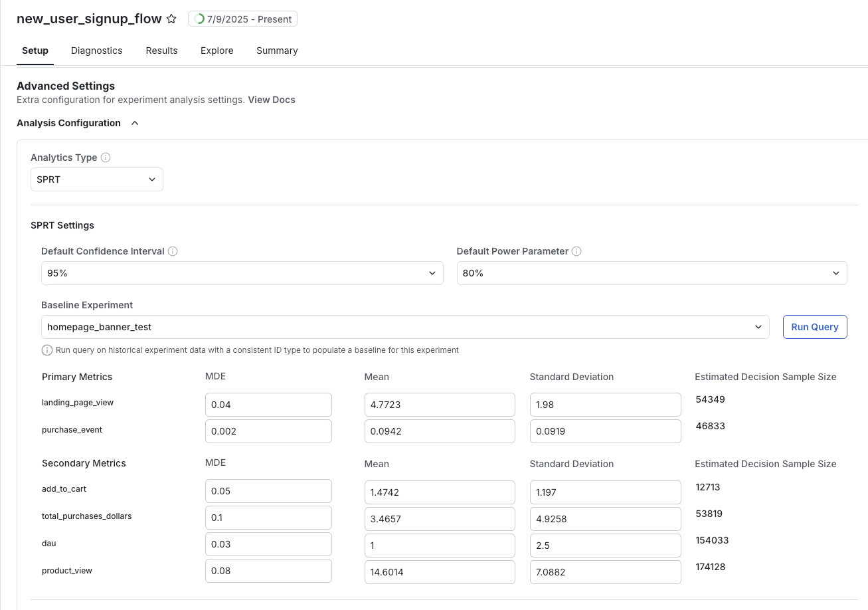Click the MDE field for product_view
Viewport: 868px width, 610px height.
(268, 570)
